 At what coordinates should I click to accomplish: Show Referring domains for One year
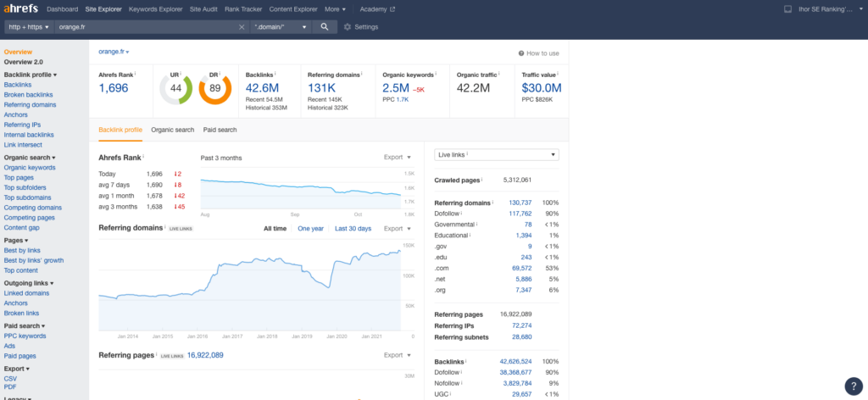coord(310,229)
